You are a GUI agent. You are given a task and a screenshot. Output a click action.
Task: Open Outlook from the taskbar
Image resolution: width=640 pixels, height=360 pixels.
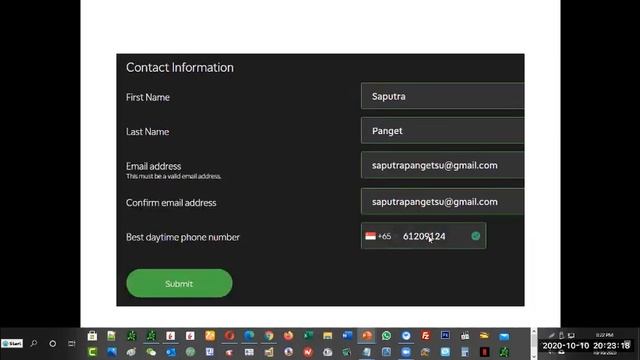171,352
